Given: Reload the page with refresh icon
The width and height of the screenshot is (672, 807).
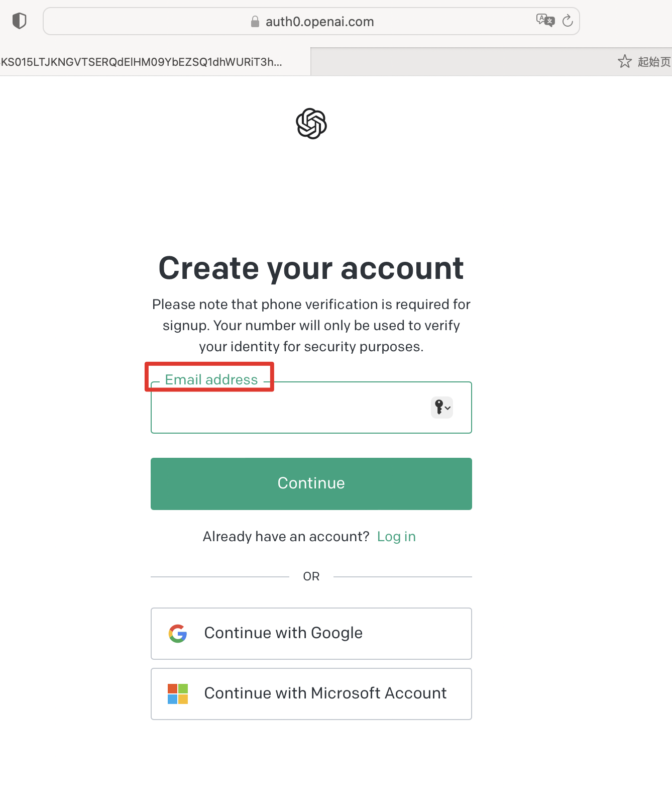Looking at the screenshot, I should [x=568, y=21].
